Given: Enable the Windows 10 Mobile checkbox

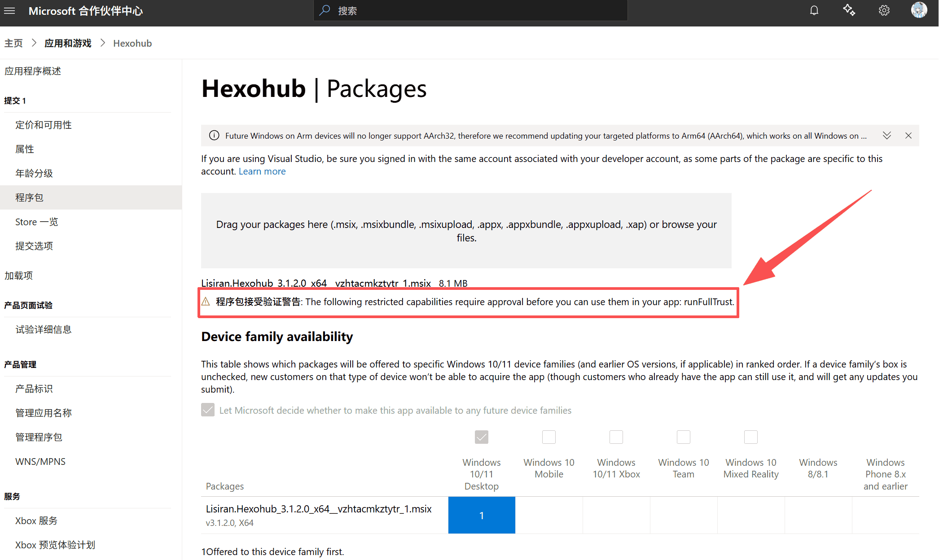Looking at the screenshot, I should [548, 437].
